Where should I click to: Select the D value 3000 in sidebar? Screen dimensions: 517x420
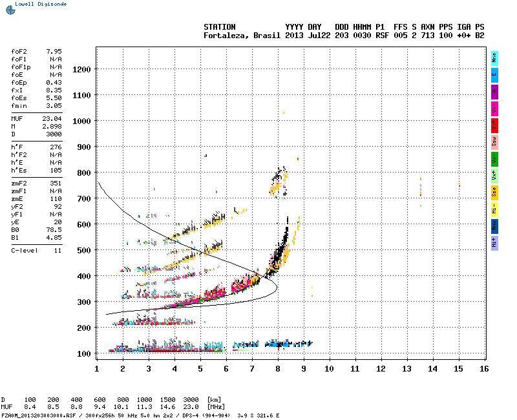coord(54,134)
